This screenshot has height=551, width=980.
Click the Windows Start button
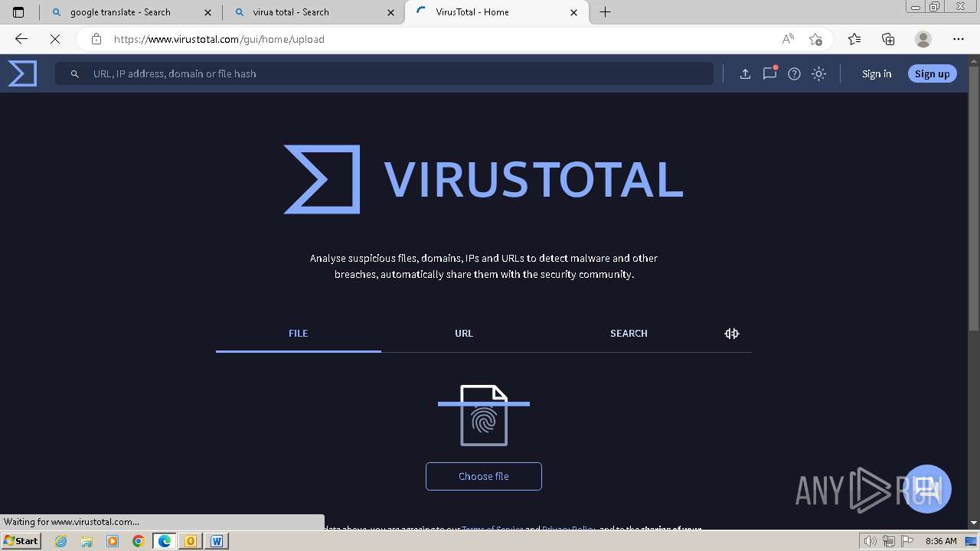pyautogui.click(x=21, y=541)
